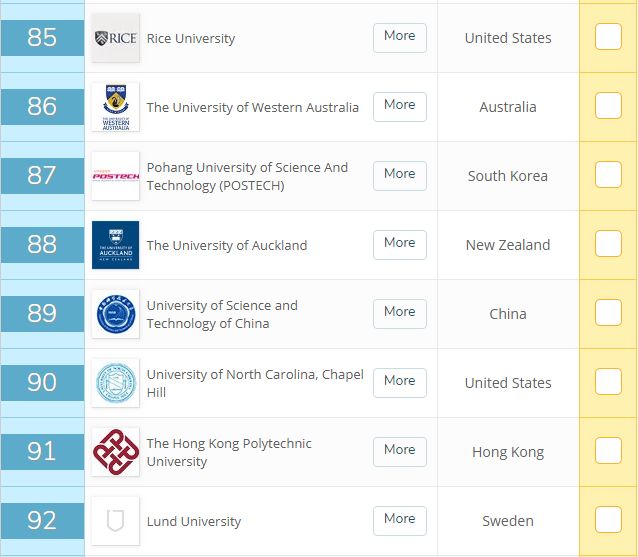
Task: Check the box for Pohang University (POSTECH)
Action: [608, 175]
